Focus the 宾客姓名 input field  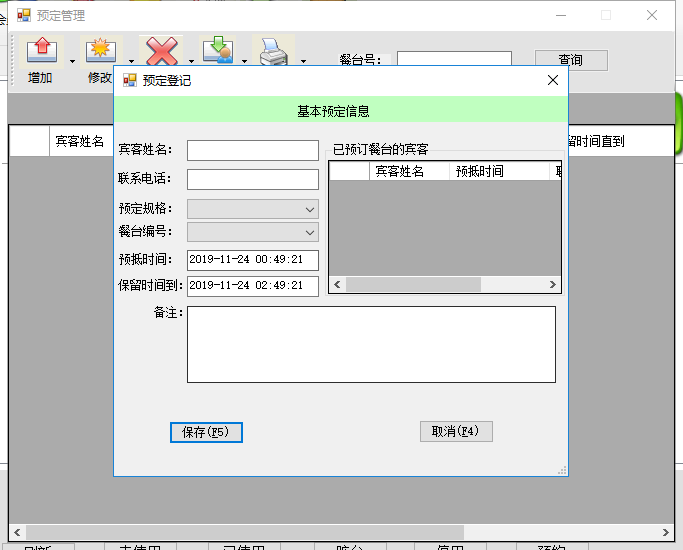point(252,150)
